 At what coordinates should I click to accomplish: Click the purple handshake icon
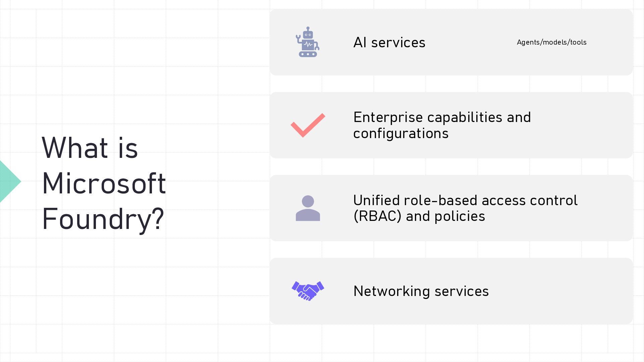(x=308, y=291)
